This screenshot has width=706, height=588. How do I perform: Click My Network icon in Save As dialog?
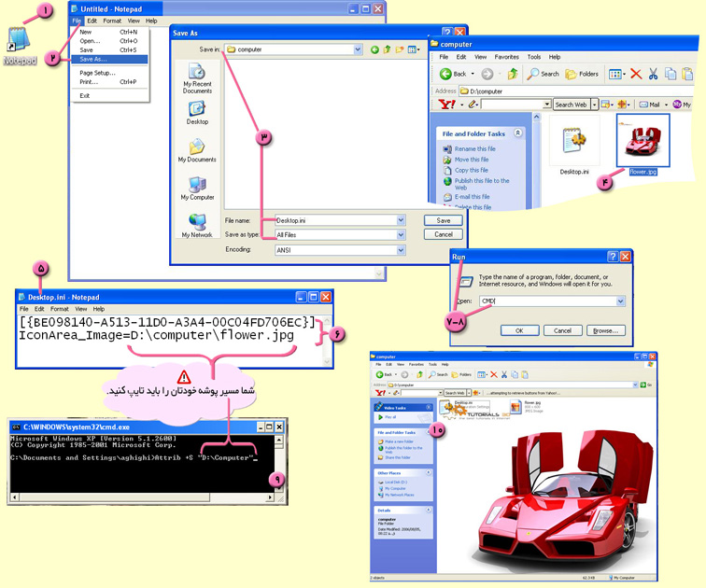pos(197,224)
